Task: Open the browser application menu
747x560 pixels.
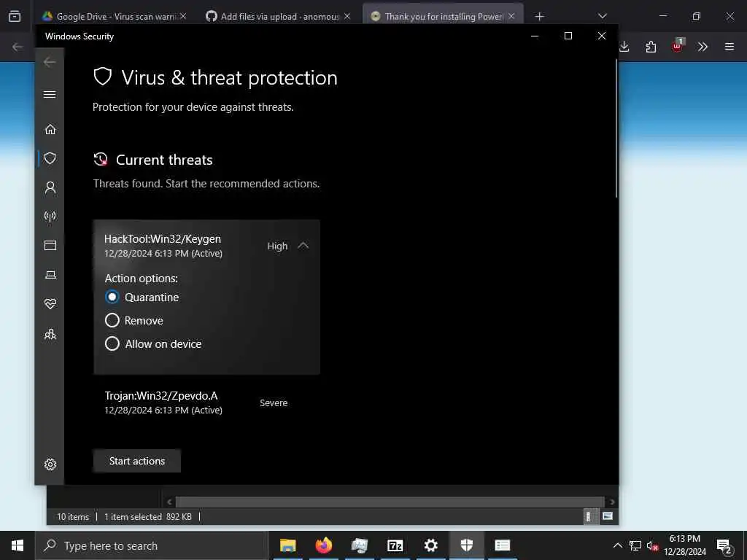Action: (x=729, y=47)
